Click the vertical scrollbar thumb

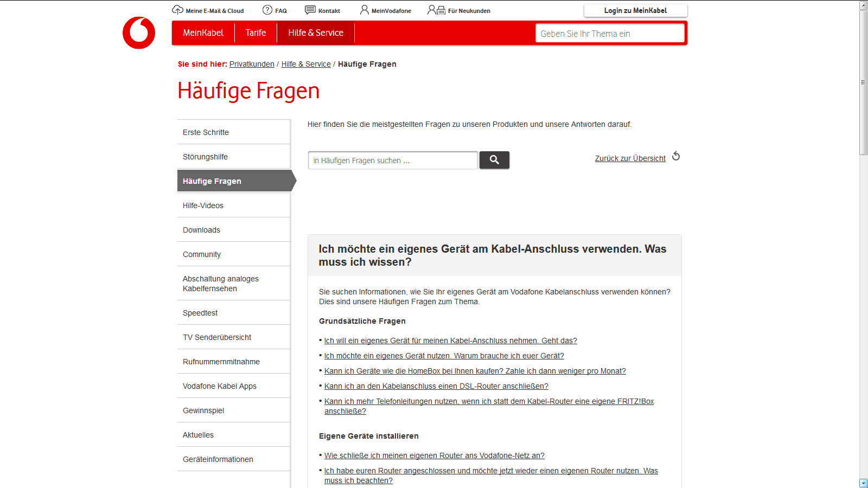(x=864, y=82)
